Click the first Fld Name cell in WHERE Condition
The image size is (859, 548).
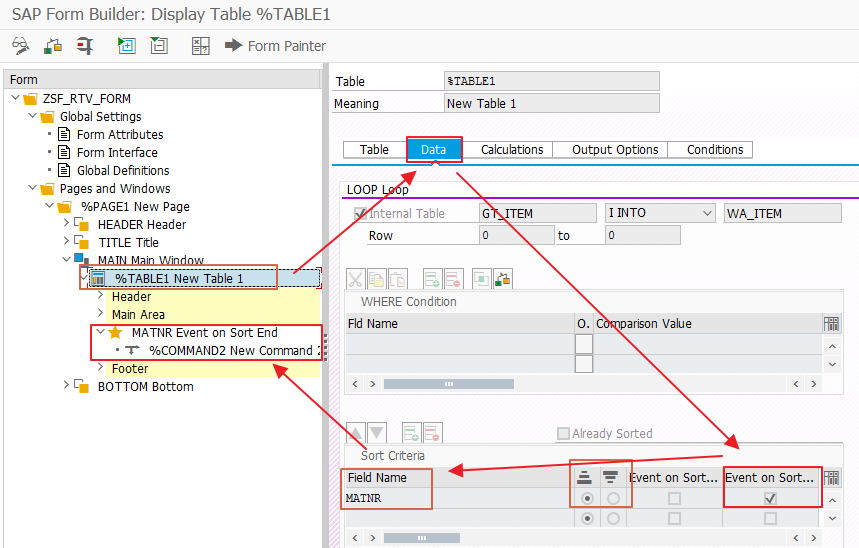[459, 344]
